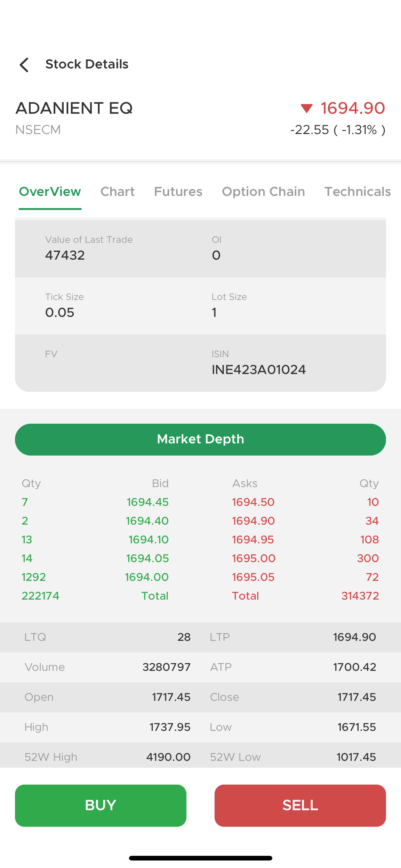Screen dimensions: 401x868
Task: Tap the OI value 0
Action: (x=216, y=255)
